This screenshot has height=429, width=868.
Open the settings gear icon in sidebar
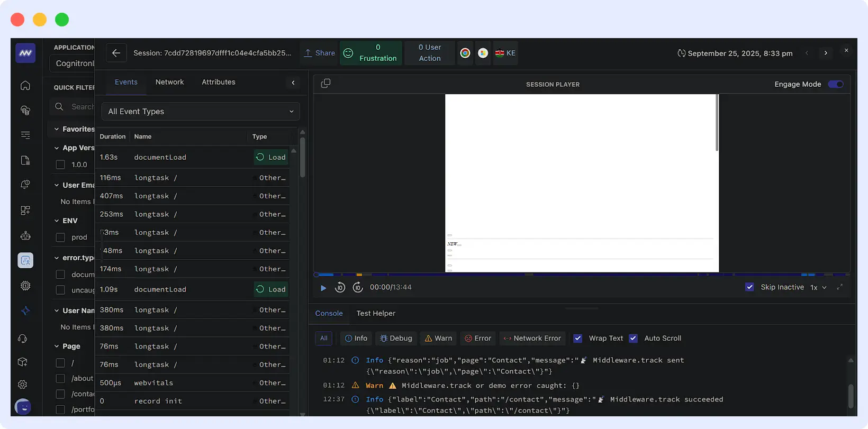[23, 385]
